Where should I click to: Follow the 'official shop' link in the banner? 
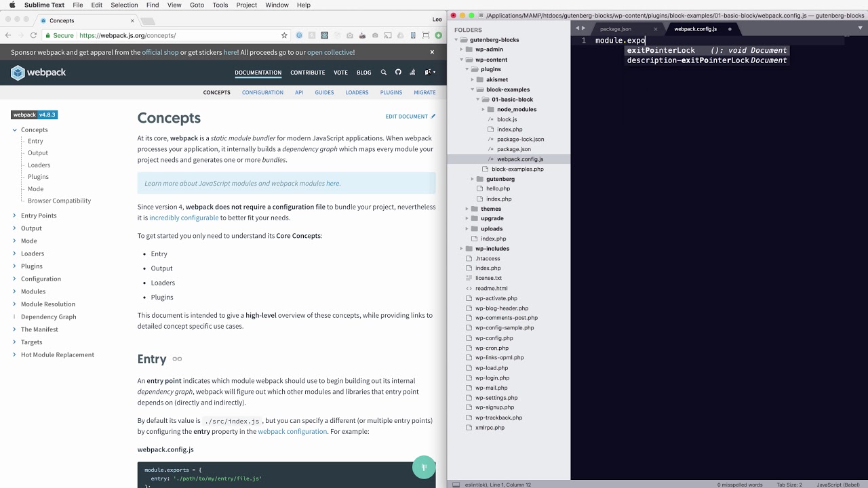tap(160, 52)
